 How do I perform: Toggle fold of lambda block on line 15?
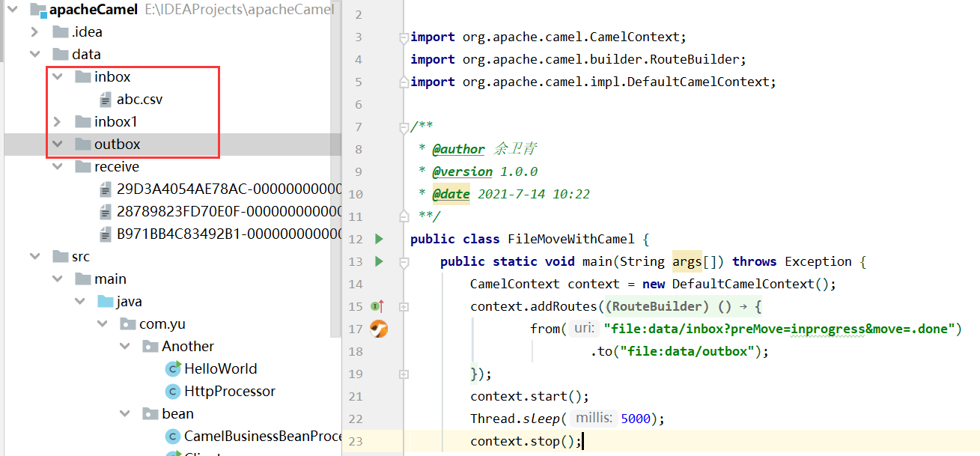click(x=404, y=306)
